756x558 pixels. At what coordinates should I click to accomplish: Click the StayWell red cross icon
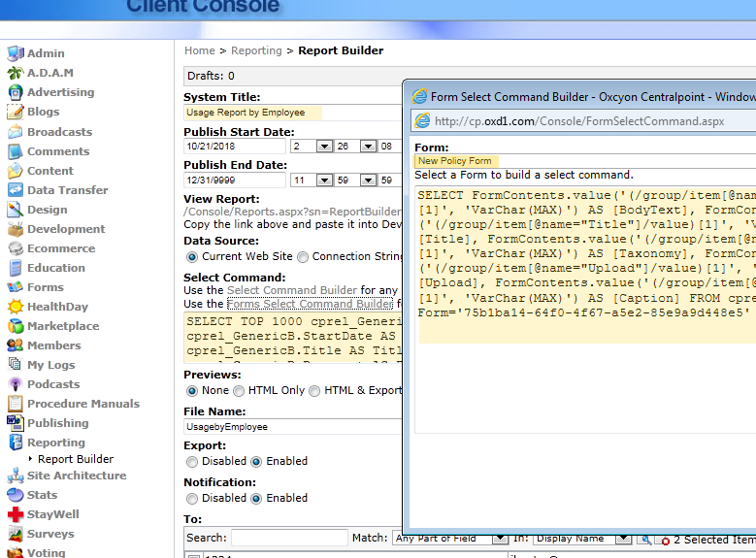point(15,514)
